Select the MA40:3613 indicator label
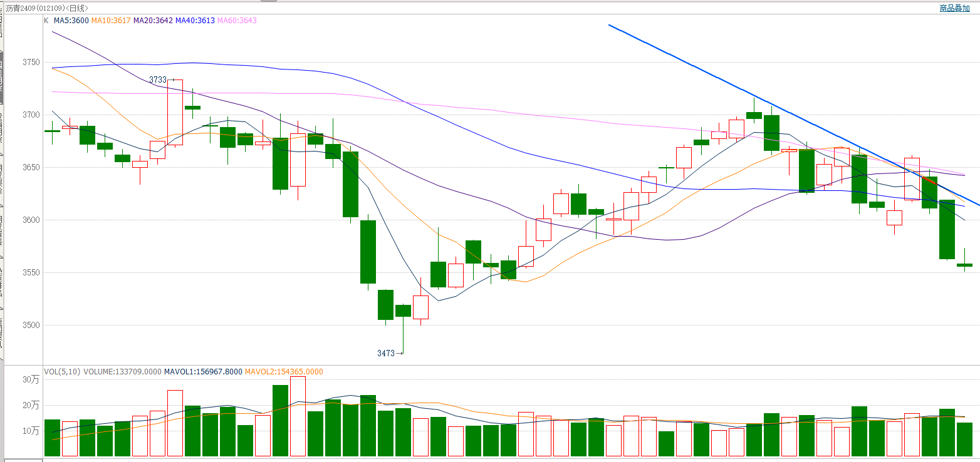Image resolution: width=980 pixels, height=462 pixels. tap(195, 21)
